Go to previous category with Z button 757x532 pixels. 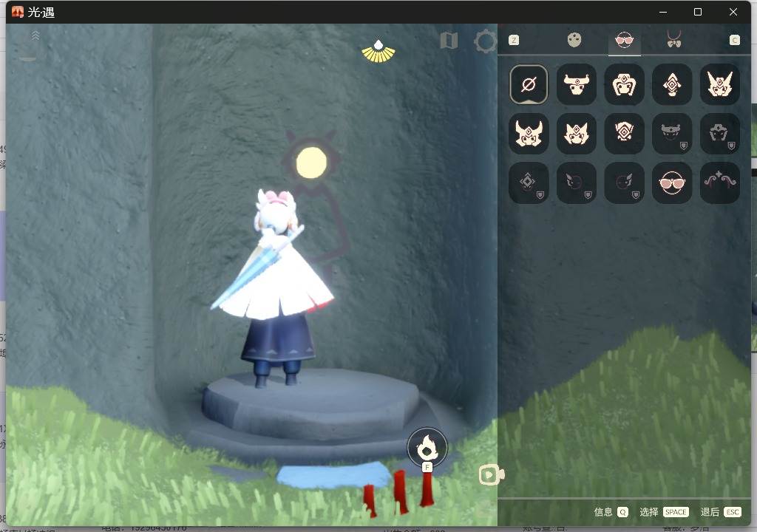click(514, 40)
